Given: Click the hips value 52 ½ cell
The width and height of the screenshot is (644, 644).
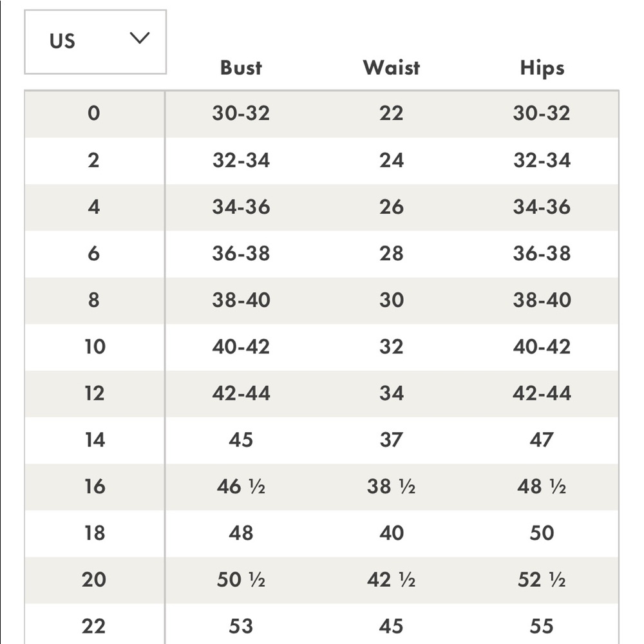Looking at the screenshot, I should click(x=542, y=580).
